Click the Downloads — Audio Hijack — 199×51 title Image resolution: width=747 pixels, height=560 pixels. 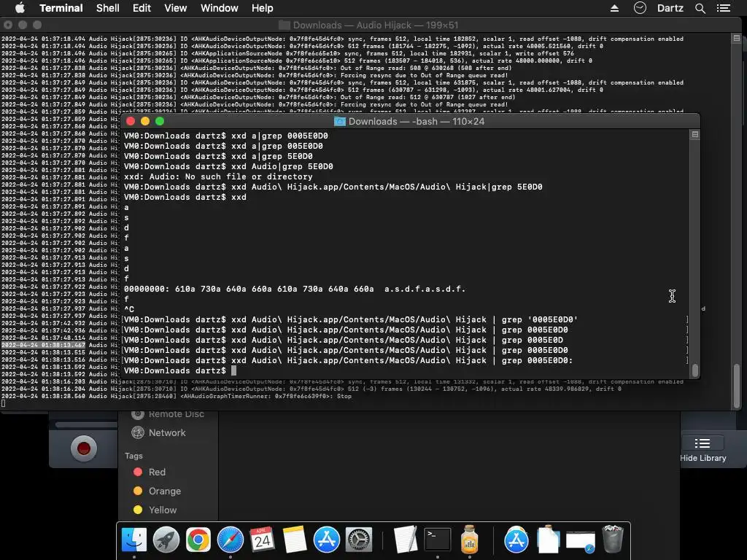pyautogui.click(x=376, y=25)
